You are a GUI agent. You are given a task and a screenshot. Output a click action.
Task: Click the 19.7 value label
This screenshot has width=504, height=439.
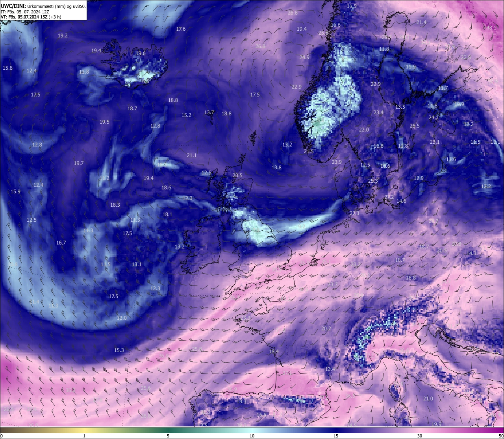(79, 163)
